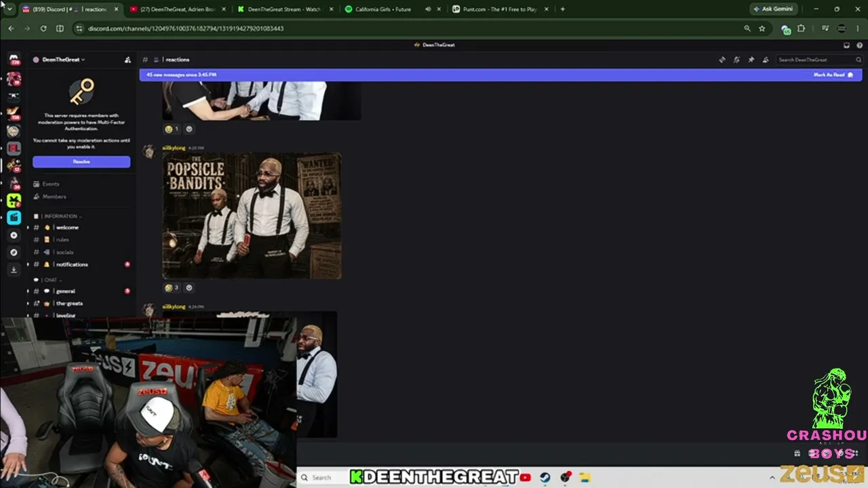Click the 1-count emoji reaction
Viewport: 868px width, 488px height.
(172, 129)
